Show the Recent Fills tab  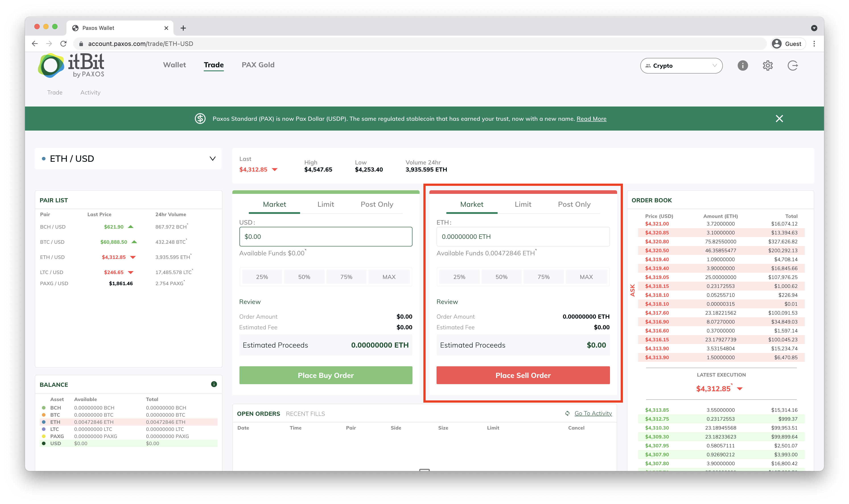(305, 414)
